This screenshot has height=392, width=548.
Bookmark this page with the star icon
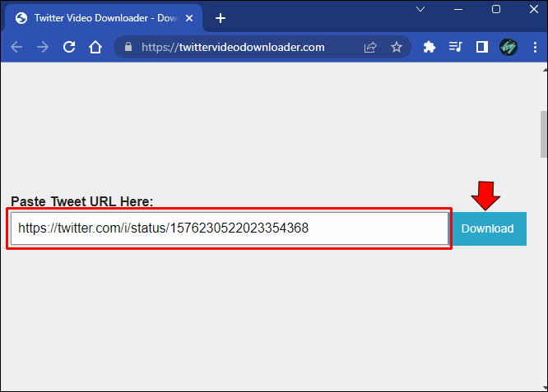[397, 47]
